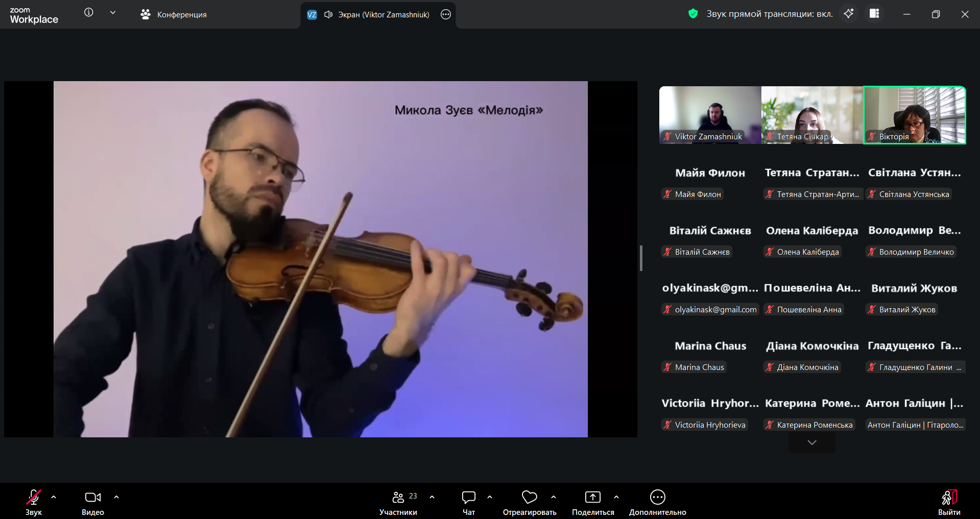Open shared screen options ellipsis

[x=446, y=15]
